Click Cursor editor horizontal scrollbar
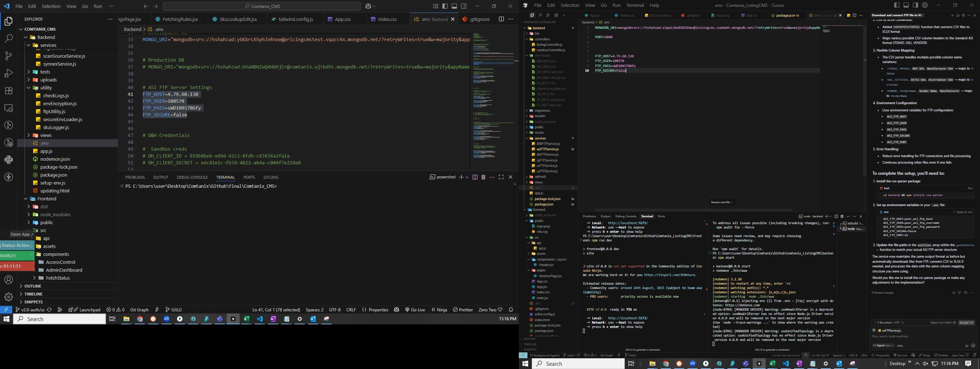Image resolution: width=980 pixels, height=369 pixels. click(693, 210)
